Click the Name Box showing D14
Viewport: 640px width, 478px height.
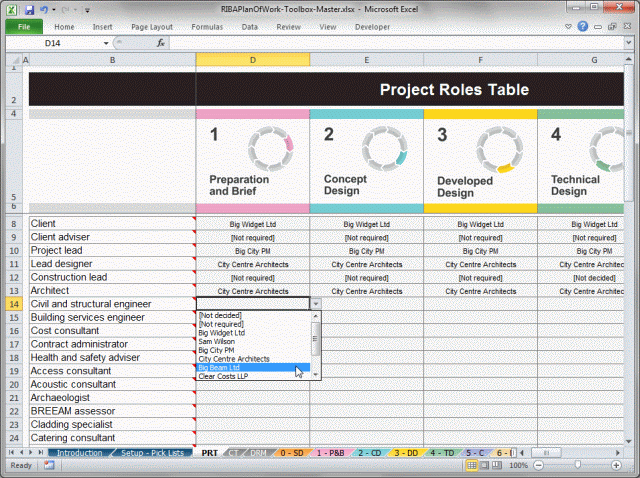(53, 43)
